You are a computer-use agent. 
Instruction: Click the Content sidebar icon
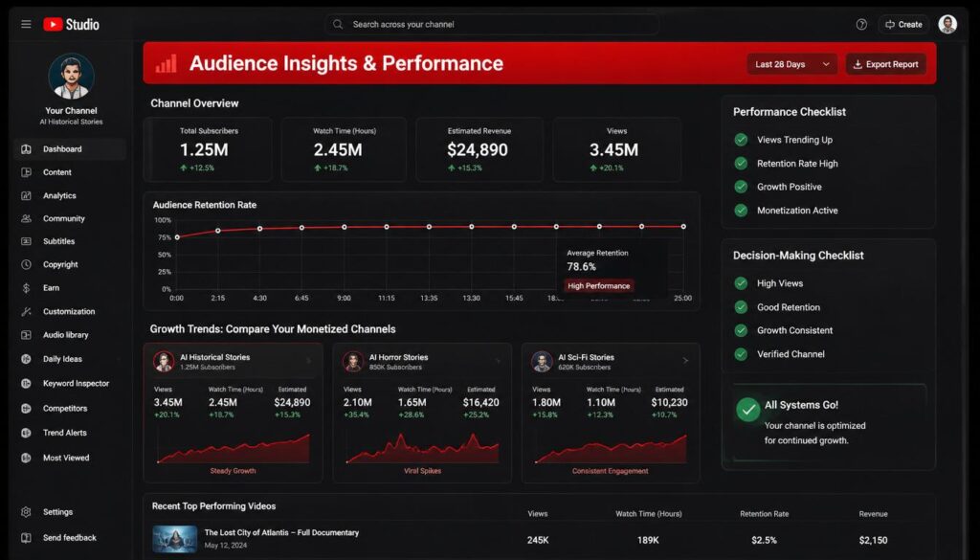pos(26,172)
